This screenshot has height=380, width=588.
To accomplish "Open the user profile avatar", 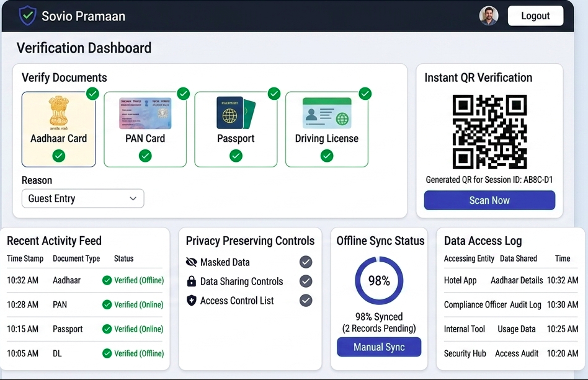I will click(489, 15).
